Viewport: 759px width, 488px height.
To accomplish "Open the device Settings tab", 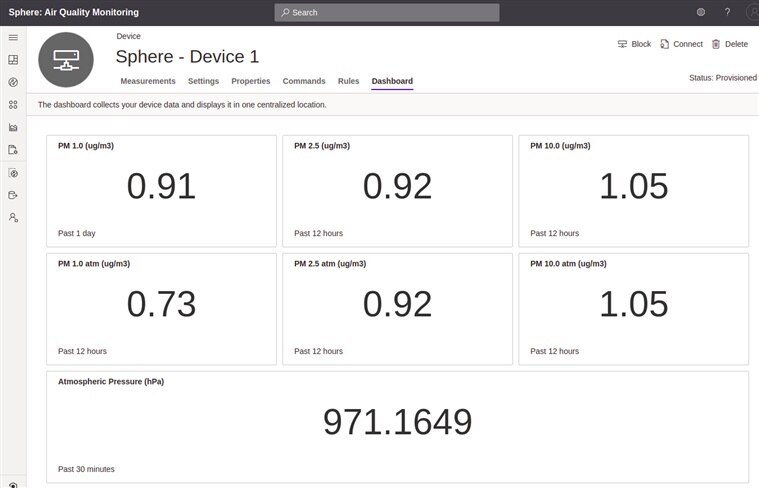I will (x=203, y=81).
